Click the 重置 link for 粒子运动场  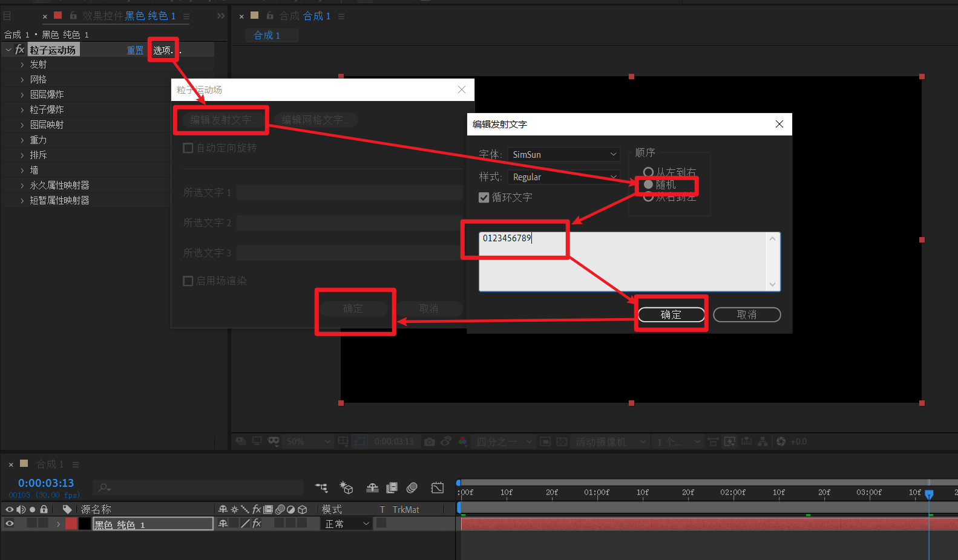135,50
